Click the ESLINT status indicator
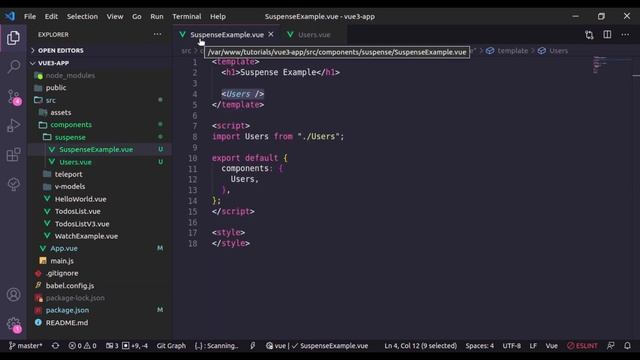This screenshot has height=360, width=640. click(582, 346)
